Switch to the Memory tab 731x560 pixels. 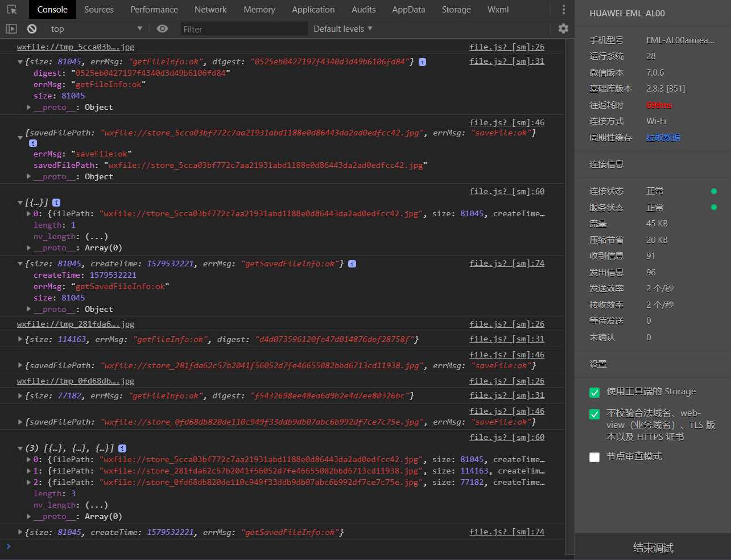click(x=259, y=10)
